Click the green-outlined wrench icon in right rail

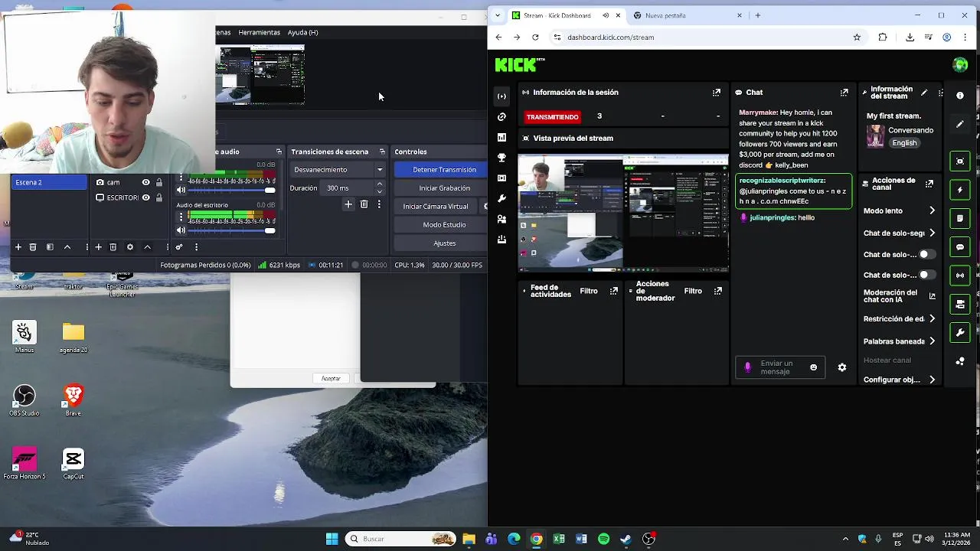(x=960, y=333)
